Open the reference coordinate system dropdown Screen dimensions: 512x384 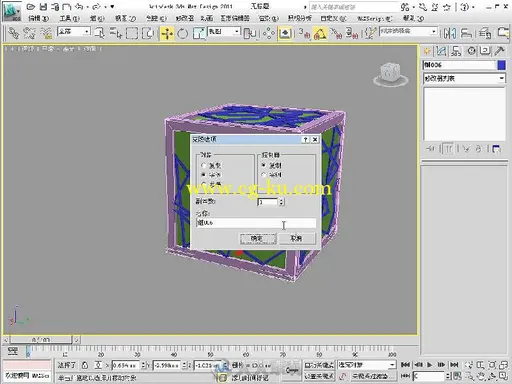[224, 32]
